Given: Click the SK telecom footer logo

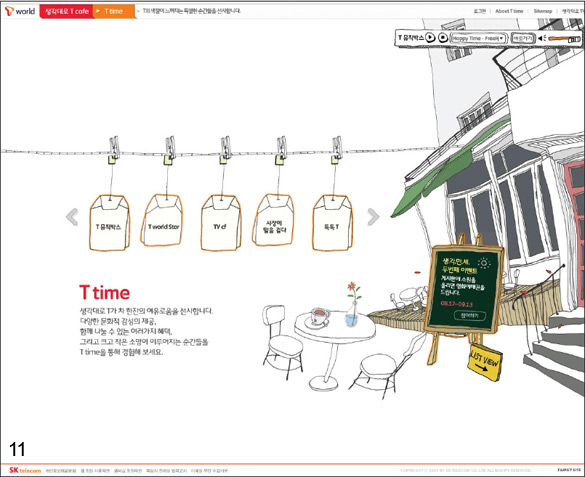Looking at the screenshot, I should [25, 470].
